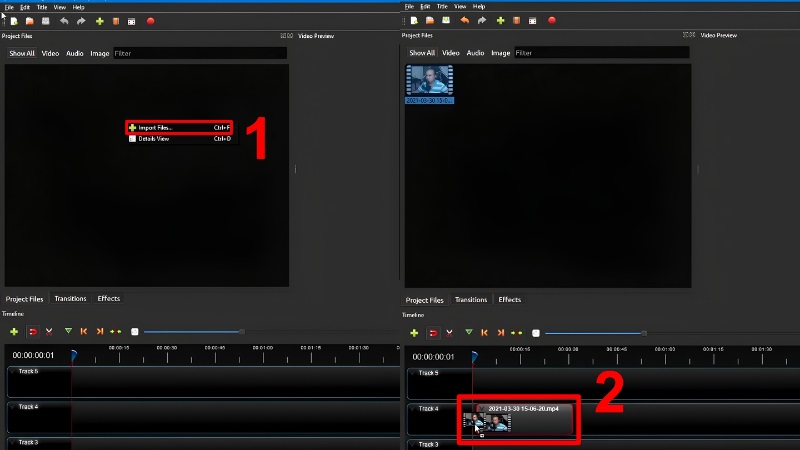
Task: Select Razor tool in left timeline toolbar
Action: [49, 332]
